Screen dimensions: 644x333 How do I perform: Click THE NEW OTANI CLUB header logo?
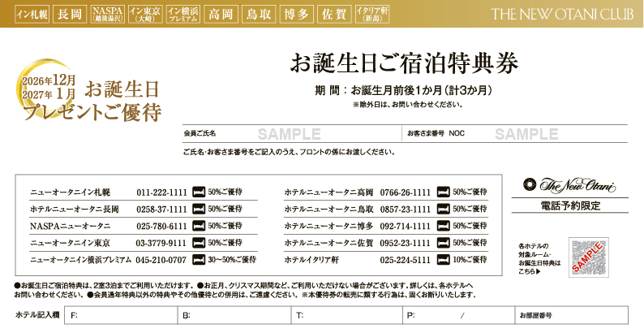(562, 15)
